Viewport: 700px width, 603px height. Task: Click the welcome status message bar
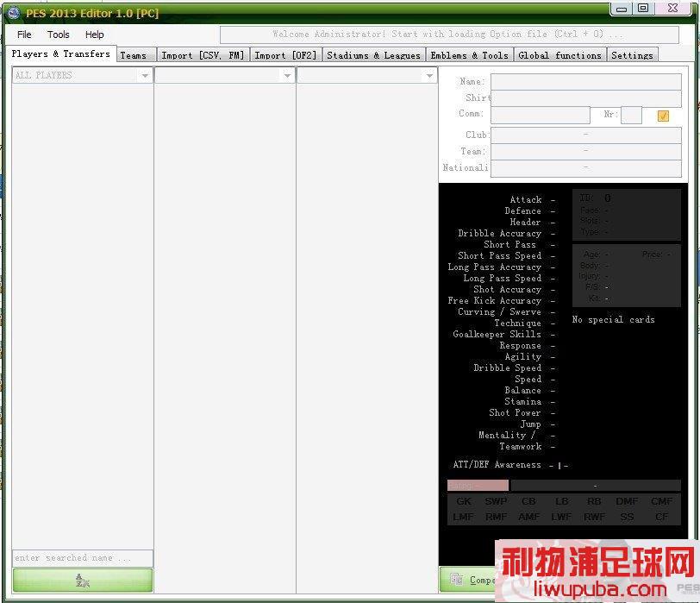pos(449,35)
